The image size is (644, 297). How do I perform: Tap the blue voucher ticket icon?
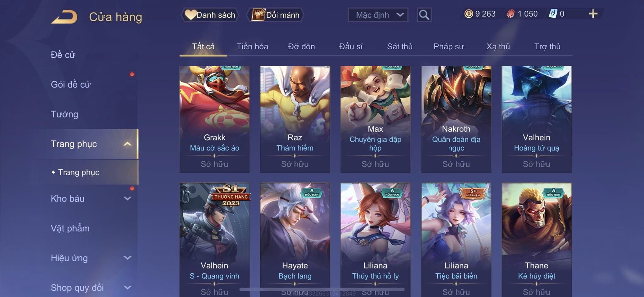pyautogui.click(x=553, y=14)
